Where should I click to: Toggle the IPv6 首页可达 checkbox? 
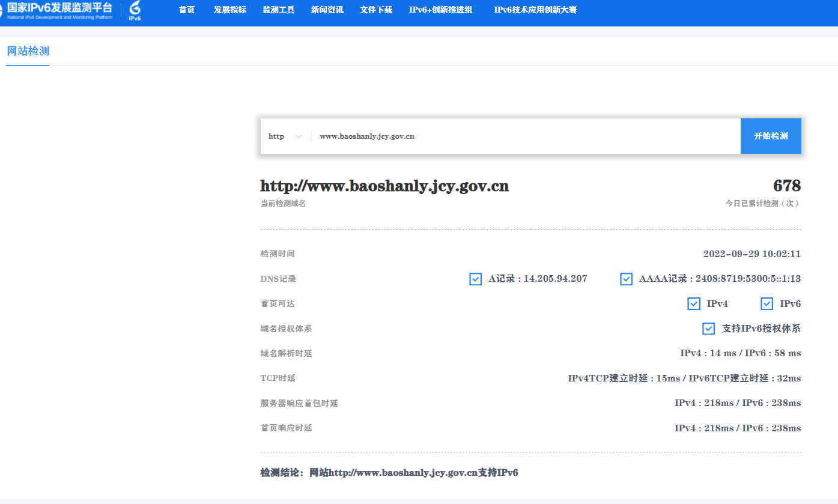click(x=767, y=304)
